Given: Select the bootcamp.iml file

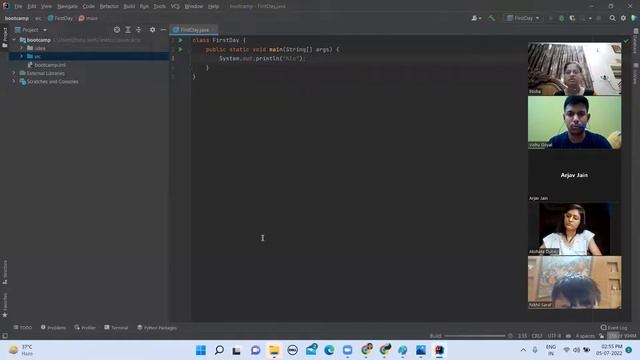Looking at the screenshot, I should click(47, 65).
